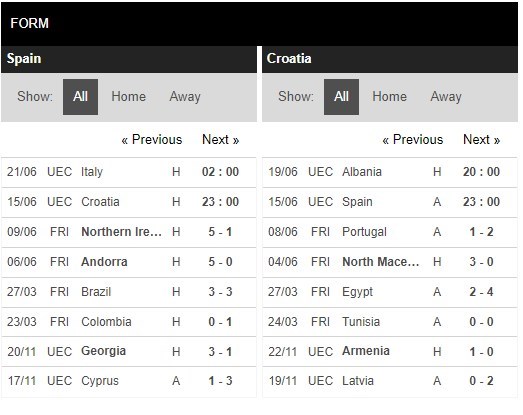Screen dimensions: 523x415
Task: Switch Croatia form to Home matches
Action: [x=390, y=97]
